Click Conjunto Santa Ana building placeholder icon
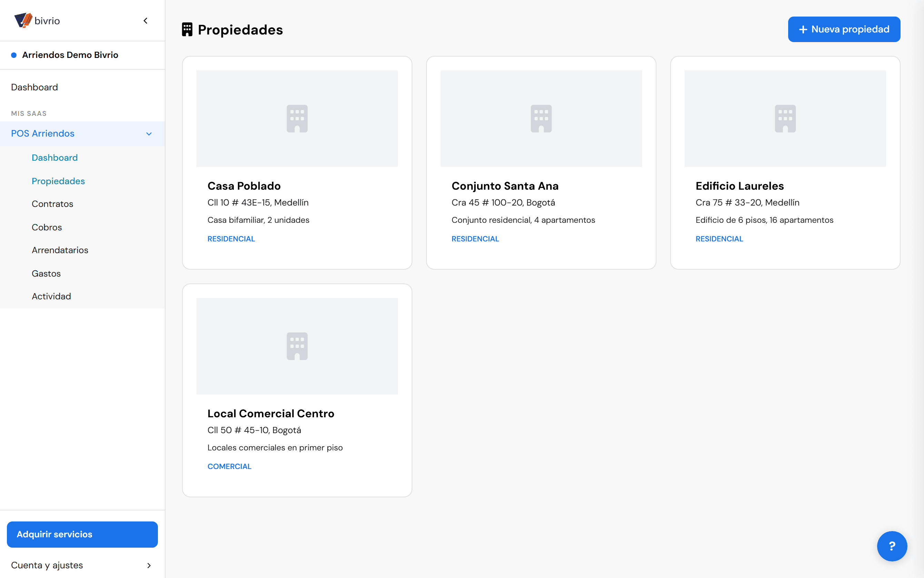Viewport: 924px width, 578px height. (541, 119)
